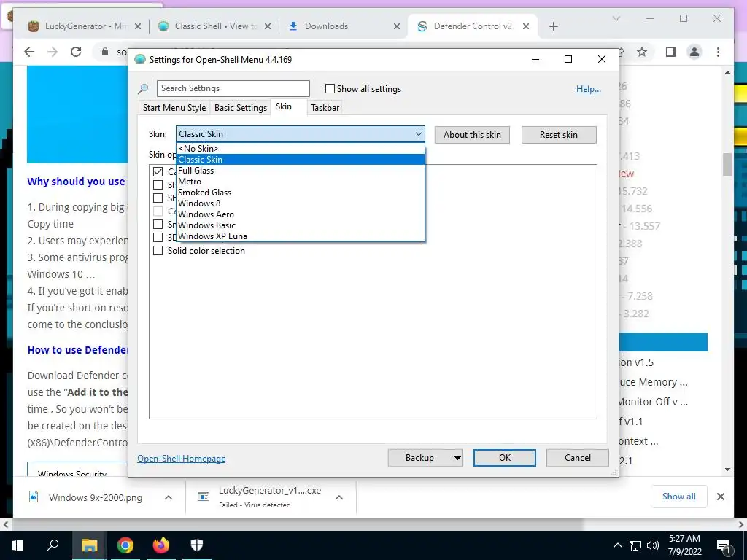Close the Defender Control browser tab

(x=526, y=27)
